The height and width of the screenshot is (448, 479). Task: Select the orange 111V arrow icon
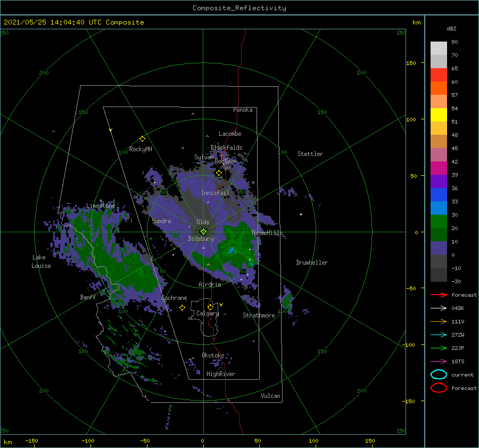click(439, 321)
